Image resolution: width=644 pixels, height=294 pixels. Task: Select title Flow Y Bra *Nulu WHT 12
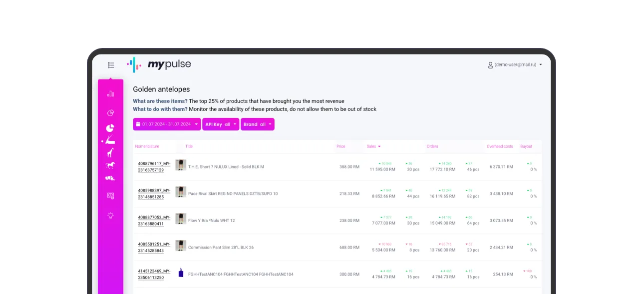pos(211,220)
